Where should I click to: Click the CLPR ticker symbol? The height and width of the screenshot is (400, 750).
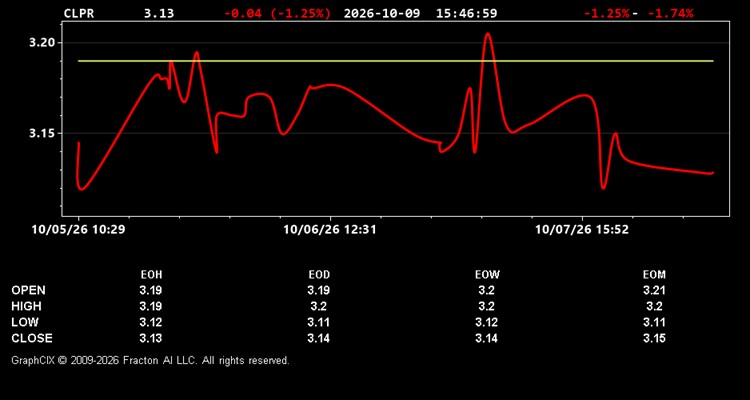[x=79, y=13]
